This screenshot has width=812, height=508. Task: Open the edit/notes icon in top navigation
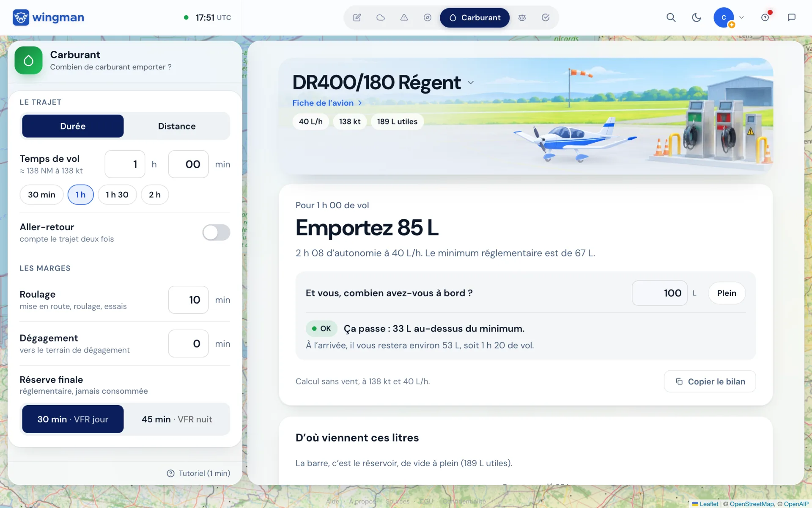(357, 17)
